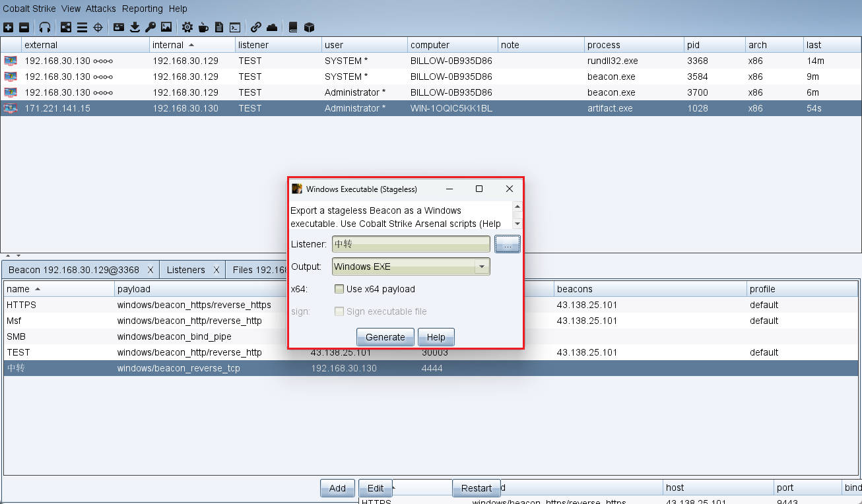Switch to Beacon 192.168.30.129@3368 tab

click(74, 270)
